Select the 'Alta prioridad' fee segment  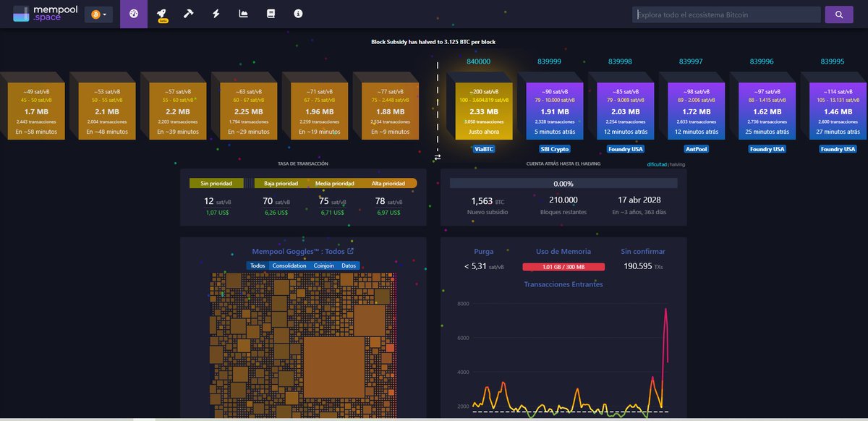(x=389, y=184)
